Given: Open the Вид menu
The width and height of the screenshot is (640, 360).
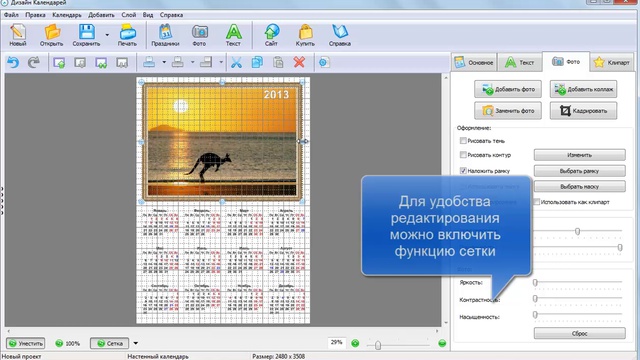Looking at the screenshot, I should tap(148, 15).
